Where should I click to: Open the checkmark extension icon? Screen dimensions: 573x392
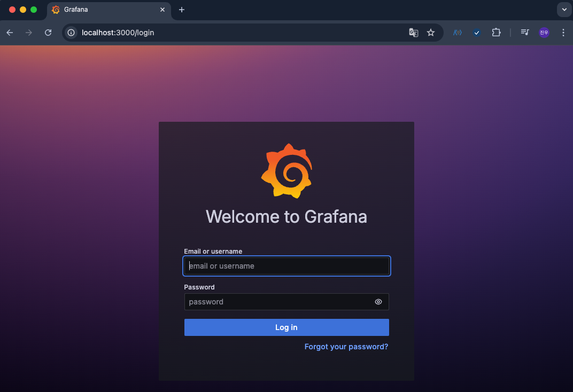pyautogui.click(x=477, y=33)
